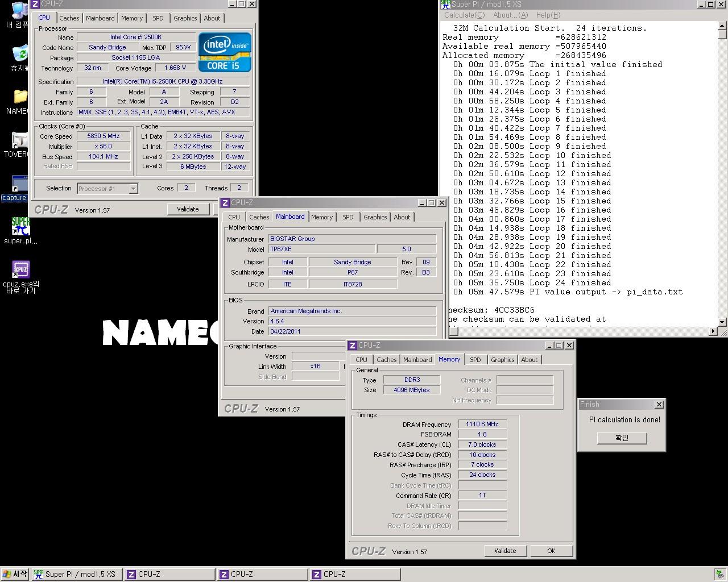Activate third CPU-Z taskbar button
Viewport: 728px width, 582px height.
coord(355,574)
